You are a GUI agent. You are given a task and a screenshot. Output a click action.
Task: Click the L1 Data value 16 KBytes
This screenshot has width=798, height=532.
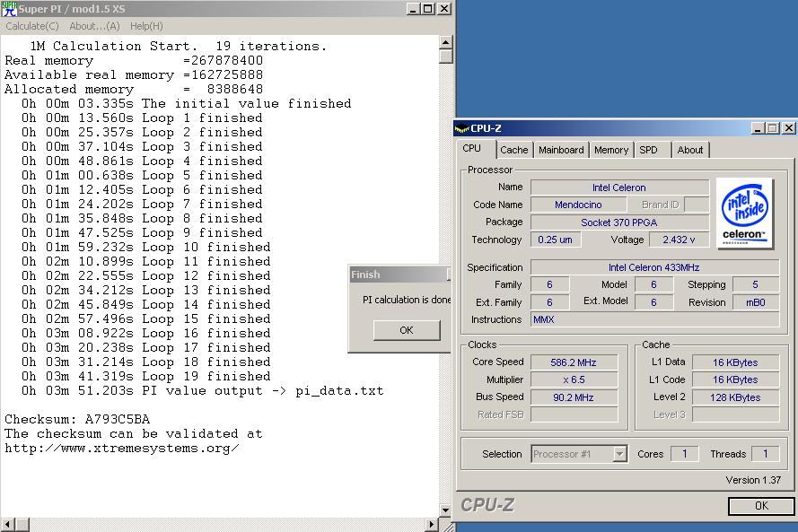click(x=735, y=362)
